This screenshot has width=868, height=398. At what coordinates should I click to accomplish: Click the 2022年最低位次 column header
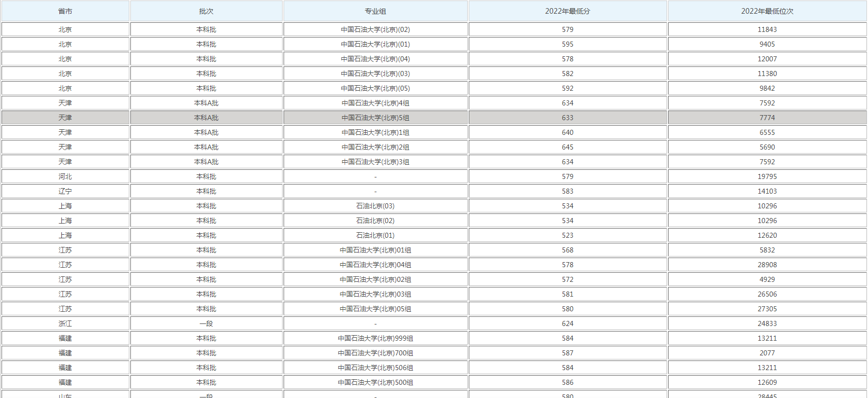click(767, 11)
